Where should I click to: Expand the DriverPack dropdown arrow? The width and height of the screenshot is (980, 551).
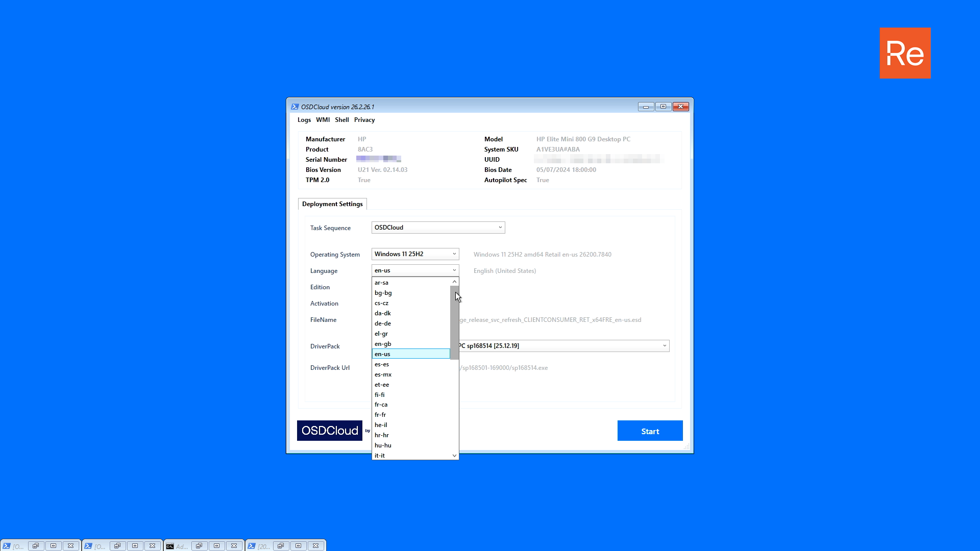(665, 346)
